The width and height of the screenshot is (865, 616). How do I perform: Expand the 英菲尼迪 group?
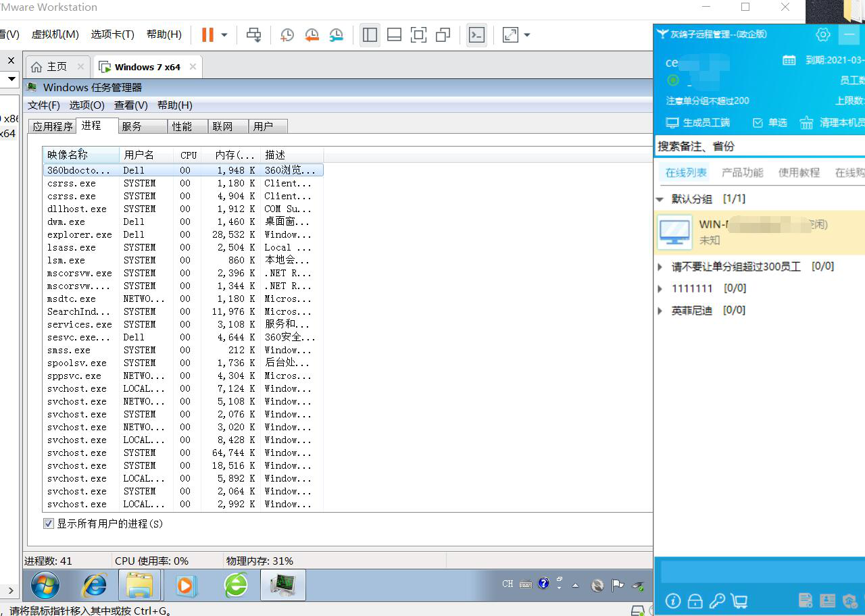tap(660, 311)
